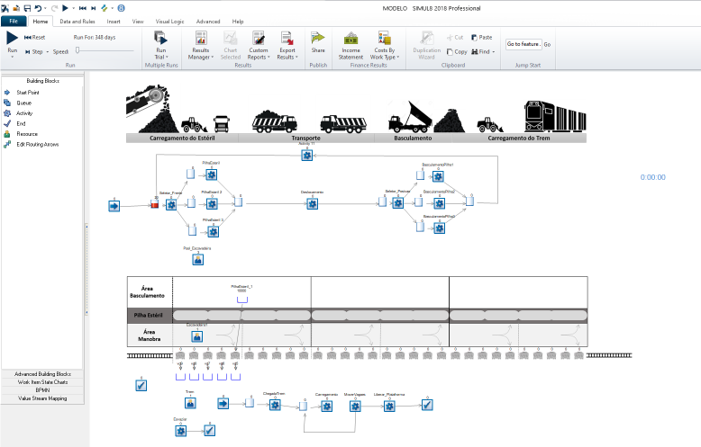The image size is (701, 447).
Task: Click the Run simulation play button
Action: [13, 38]
